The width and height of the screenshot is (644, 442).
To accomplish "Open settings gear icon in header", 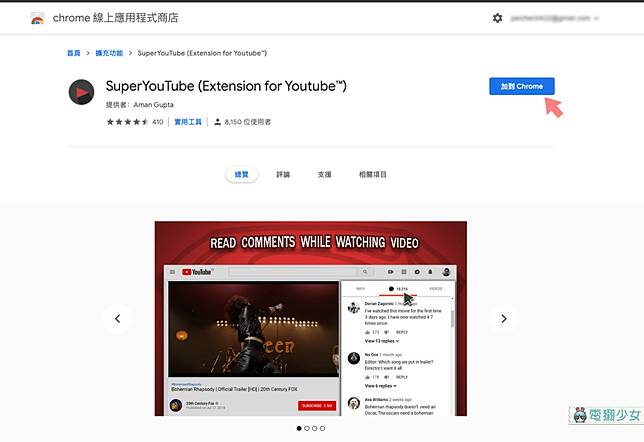I will coord(497,18).
